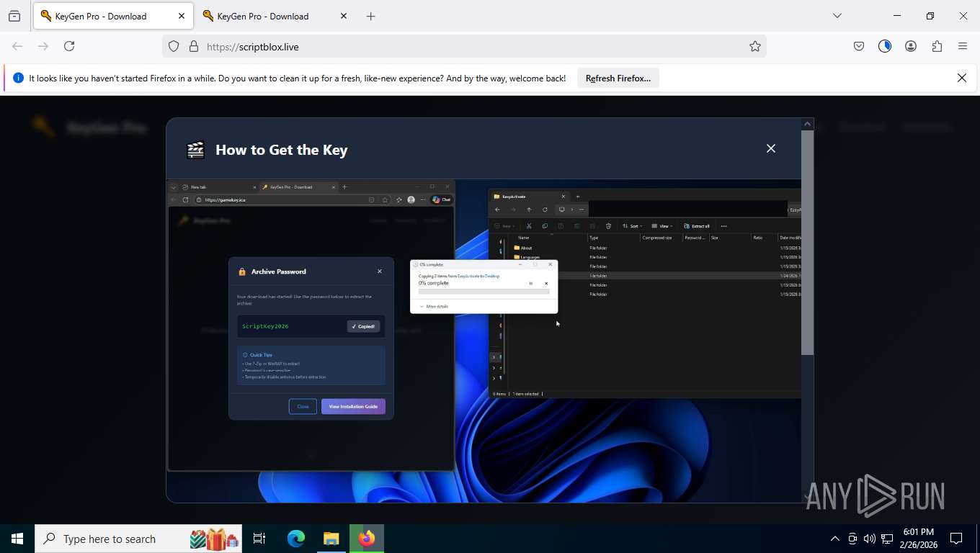Switch to second KeyGen Pro tab
The image size is (980, 553).
[274, 16]
